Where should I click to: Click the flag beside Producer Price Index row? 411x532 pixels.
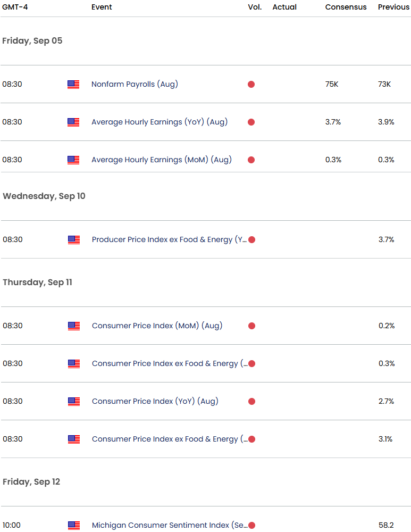pyautogui.click(x=74, y=239)
